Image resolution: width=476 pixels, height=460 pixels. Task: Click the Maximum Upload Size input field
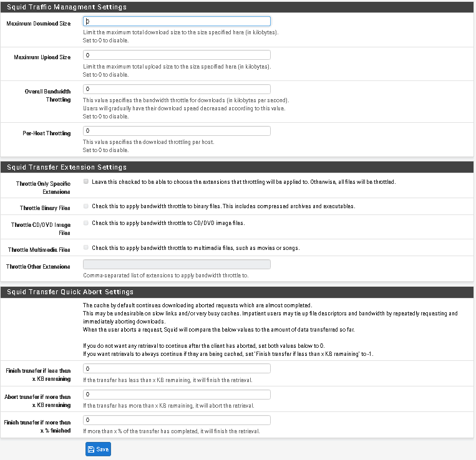click(177, 55)
